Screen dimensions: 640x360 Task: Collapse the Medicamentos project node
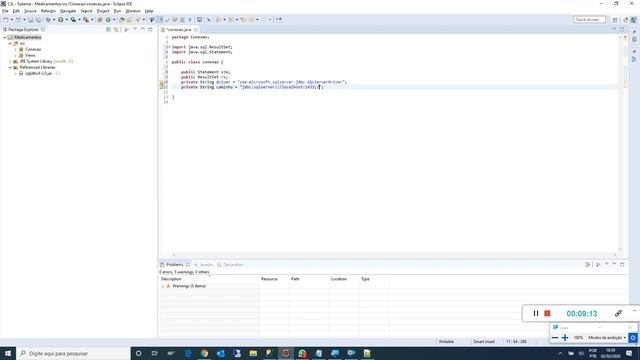5,37
